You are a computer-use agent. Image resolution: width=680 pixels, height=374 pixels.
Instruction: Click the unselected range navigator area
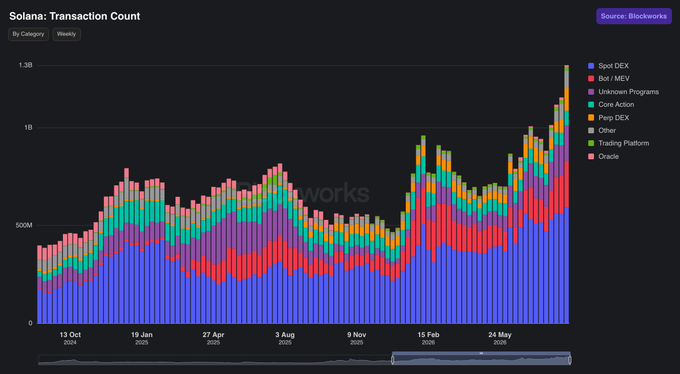click(215, 360)
